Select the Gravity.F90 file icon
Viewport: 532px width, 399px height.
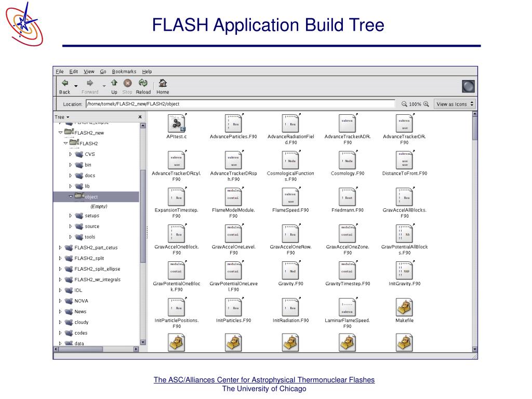point(290,270)
